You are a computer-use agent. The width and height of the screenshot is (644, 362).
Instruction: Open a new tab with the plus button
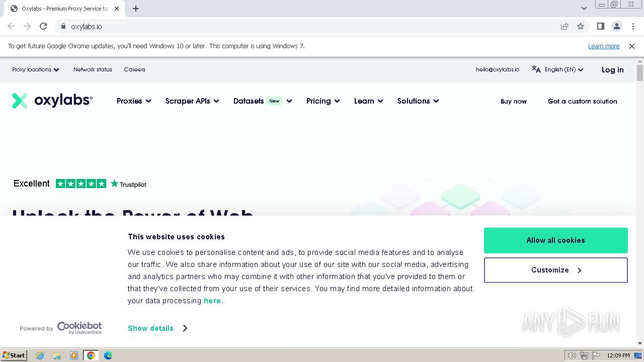(x=136, y=9)
